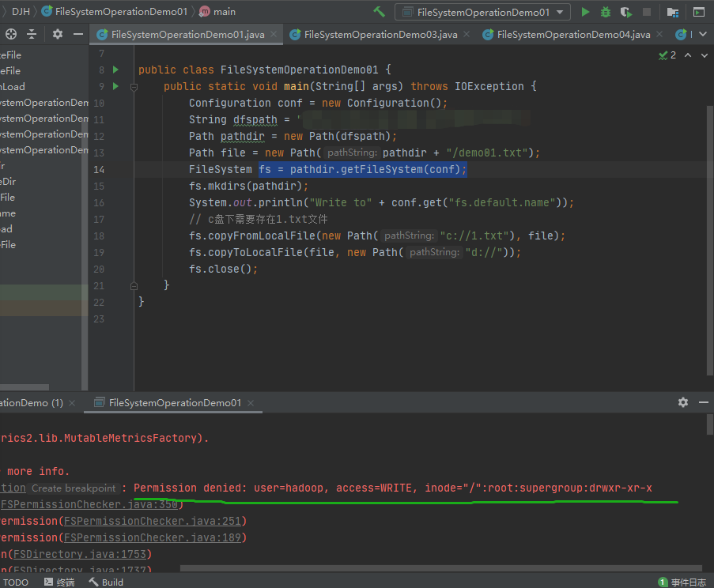Viewport: 714px width, 588px height.
Task: Open the Build tool window
Action: click(106, 582)
